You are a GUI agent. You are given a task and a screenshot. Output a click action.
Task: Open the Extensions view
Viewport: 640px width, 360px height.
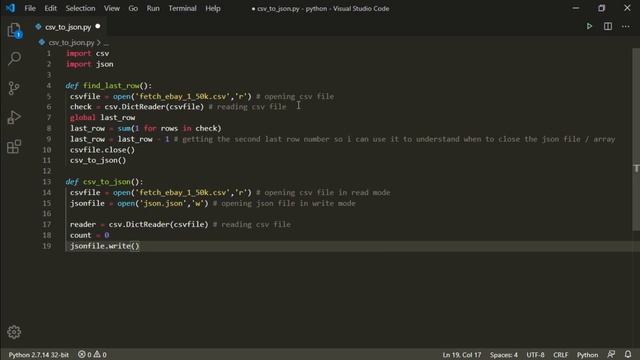click(x=14, y=147)
